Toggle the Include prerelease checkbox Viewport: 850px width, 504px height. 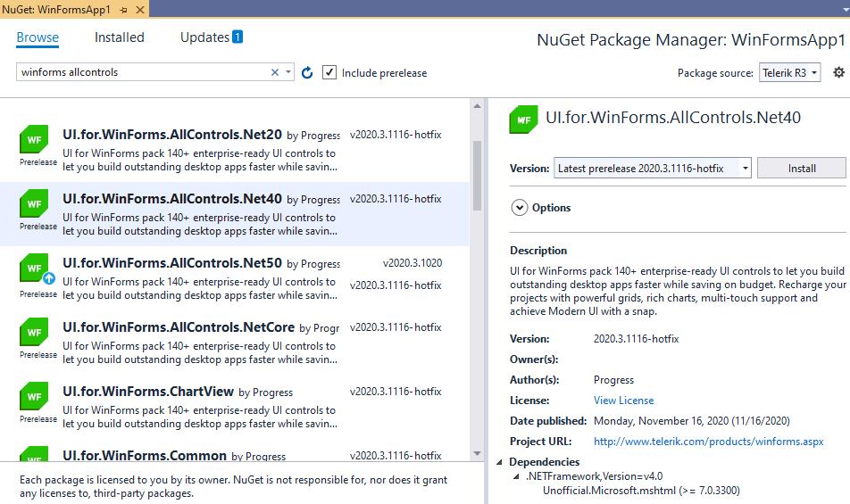[329, 72]
